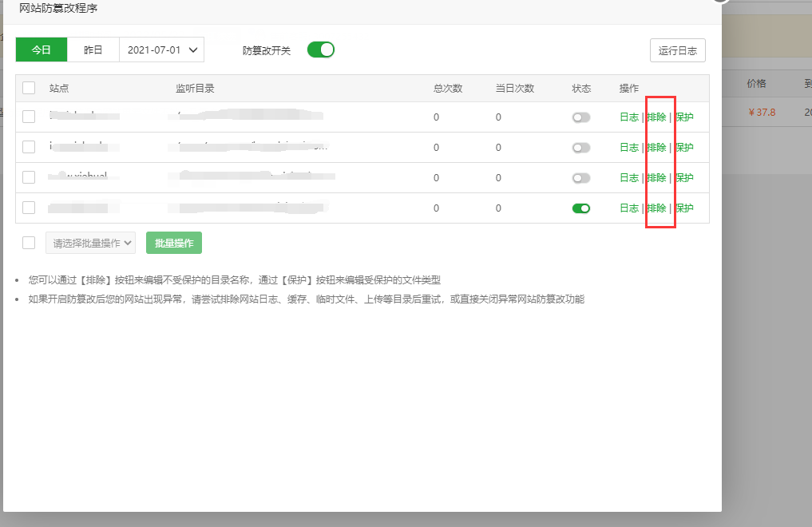Open the 运行日志 button

[x=677, y=50]
